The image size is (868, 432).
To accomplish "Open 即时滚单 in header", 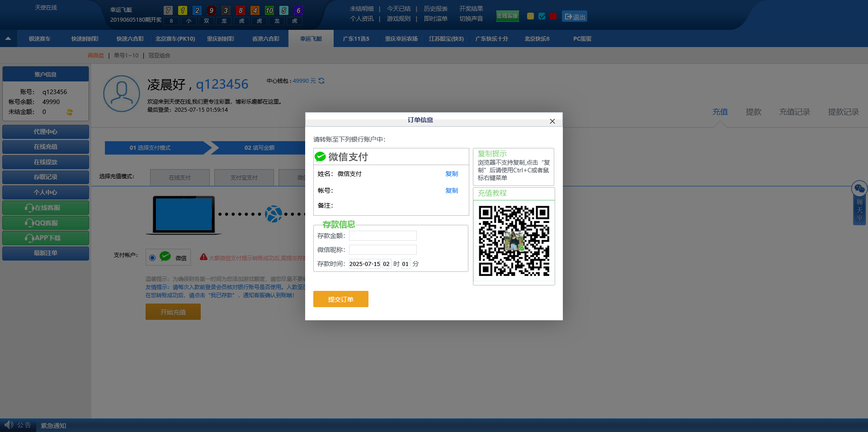I will coord(435,19).
